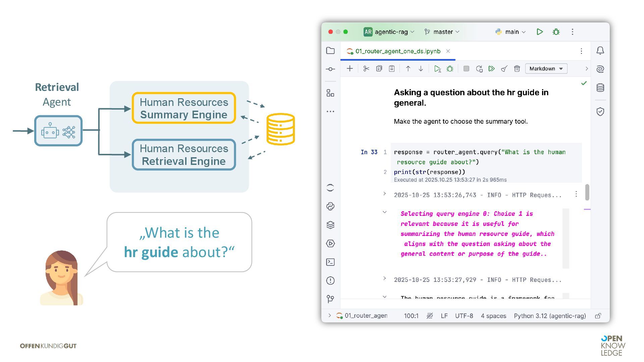This screenshot has height=362, width=644.
Task: Open the Database tool window icon
Action: [600, 88]
